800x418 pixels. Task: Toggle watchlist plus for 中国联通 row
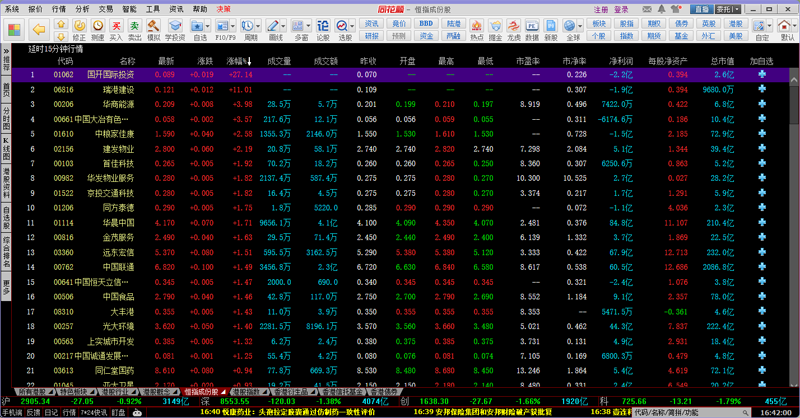[762, 267]
